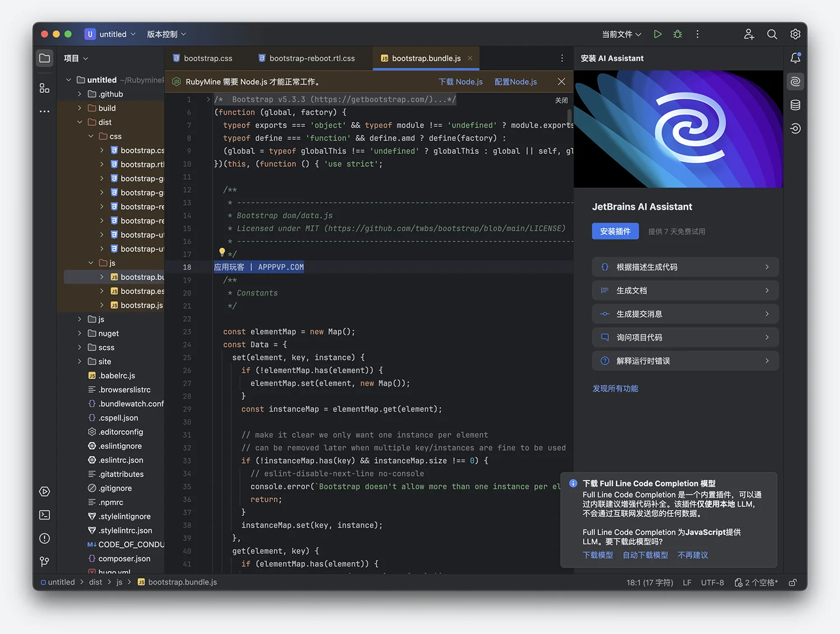
Task: Show more tool windows ellipsis in left sidebar
Action: (x=45, y=111)
